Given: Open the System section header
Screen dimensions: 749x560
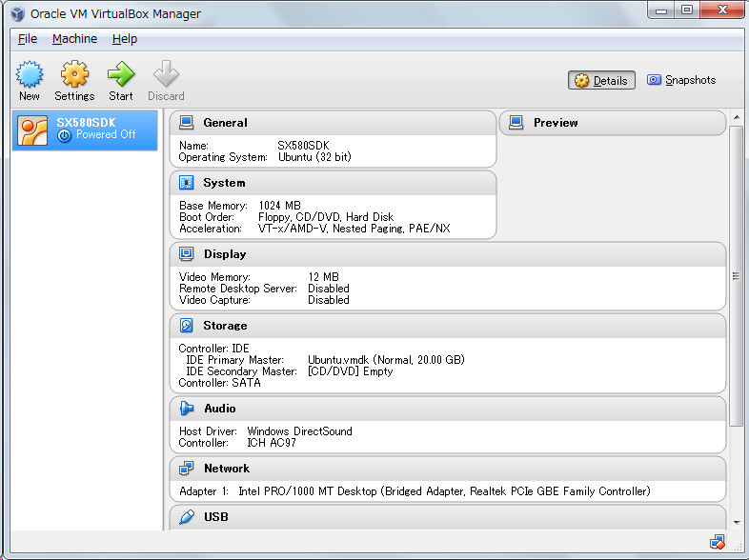Looking at the screenshot, I should (333, 183).
